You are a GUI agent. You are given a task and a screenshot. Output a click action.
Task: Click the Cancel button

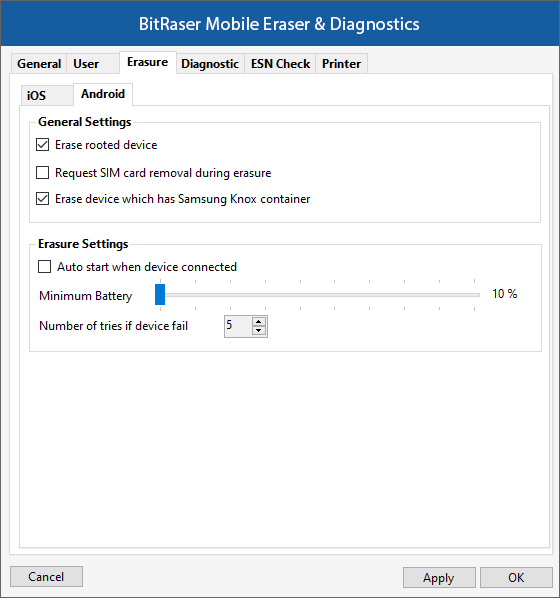point(46,577)
